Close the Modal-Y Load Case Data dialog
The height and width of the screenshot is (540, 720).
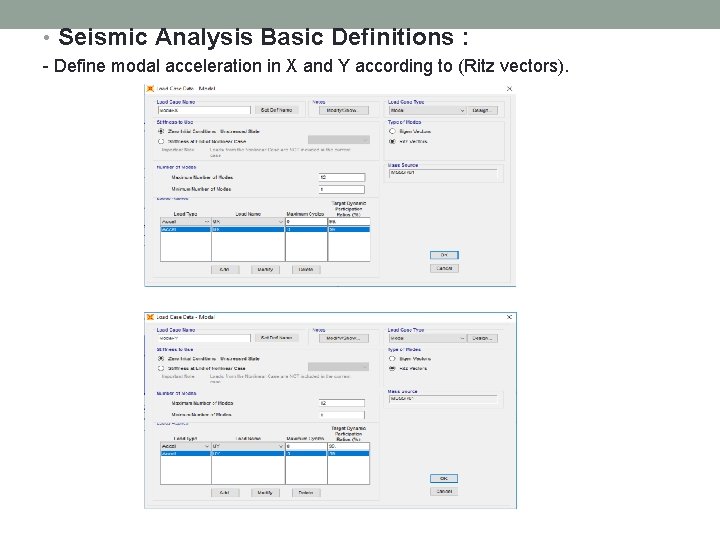tap(509, 317)
